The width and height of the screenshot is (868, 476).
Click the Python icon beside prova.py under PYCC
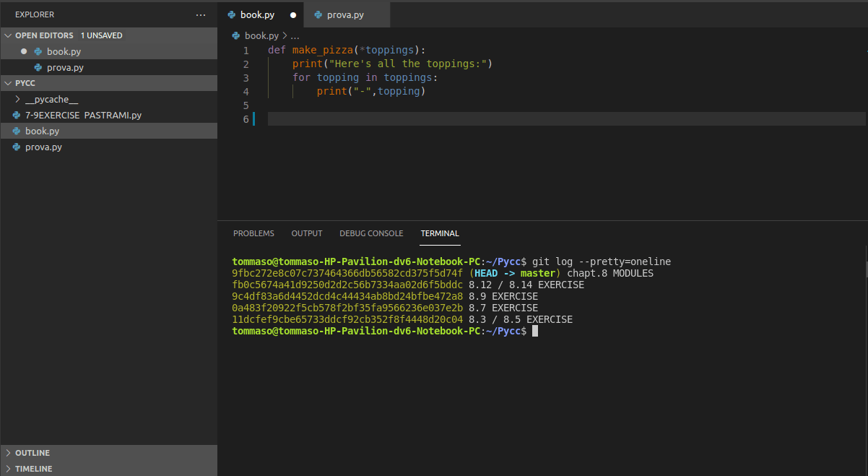pyautogui.click(x=16, y=147)
